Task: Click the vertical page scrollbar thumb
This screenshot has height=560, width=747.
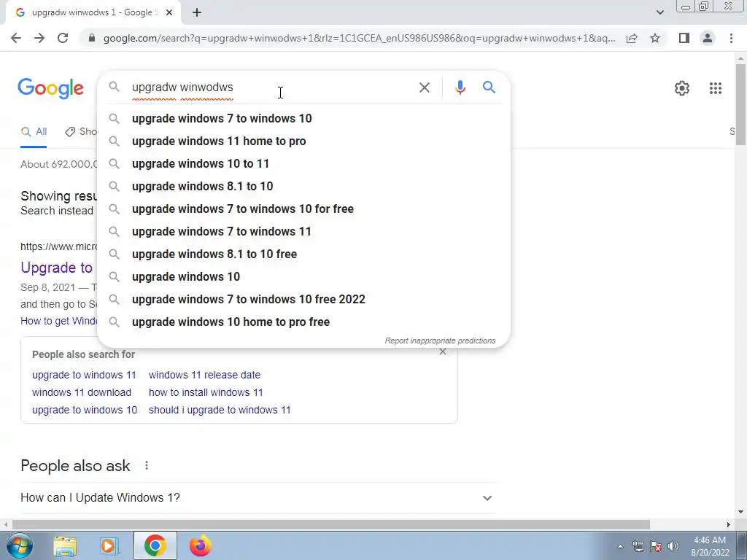Action: click(740, 104)
